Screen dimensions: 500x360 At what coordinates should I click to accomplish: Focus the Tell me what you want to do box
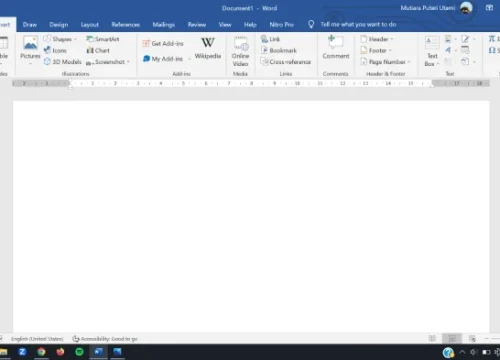[x=358, y=24]
